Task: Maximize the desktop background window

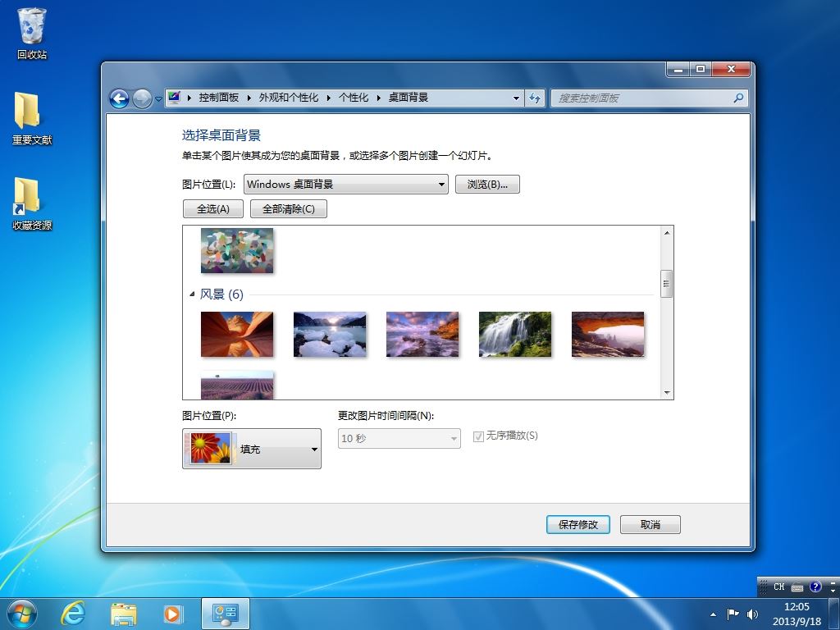Action: pyautogui.click(x=701, y=70)
